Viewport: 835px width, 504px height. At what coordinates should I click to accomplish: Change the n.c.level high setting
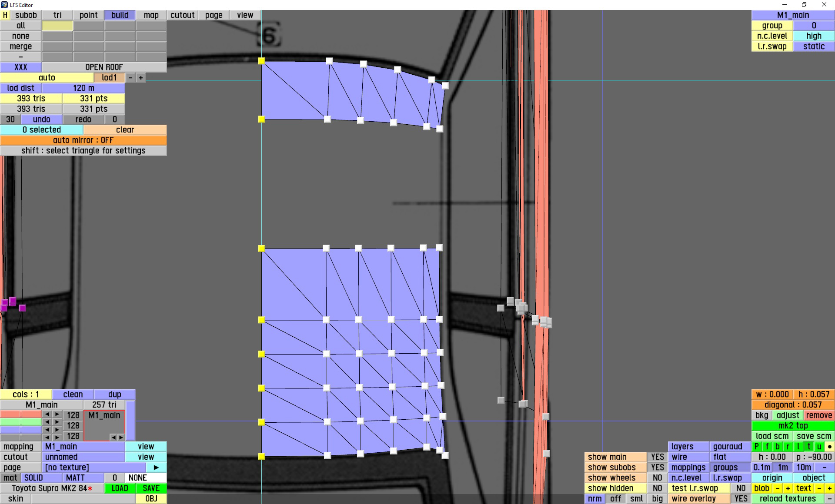(x=813, y=36)
